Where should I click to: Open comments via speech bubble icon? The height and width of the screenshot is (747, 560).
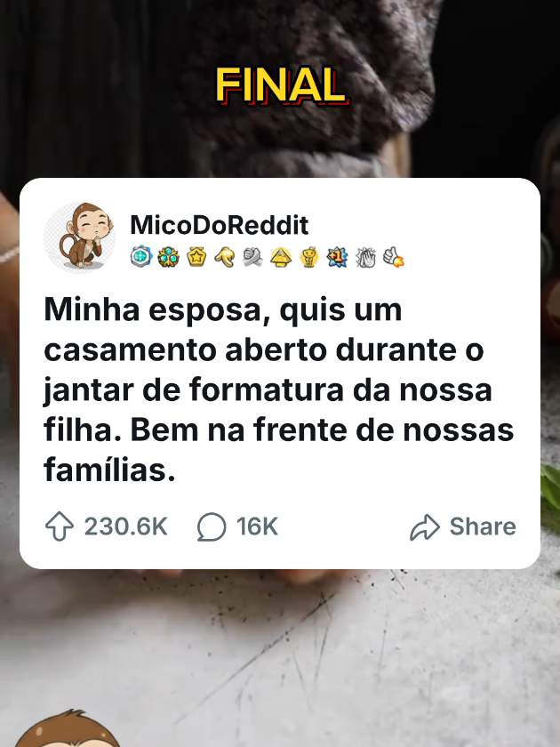[212, 526]
